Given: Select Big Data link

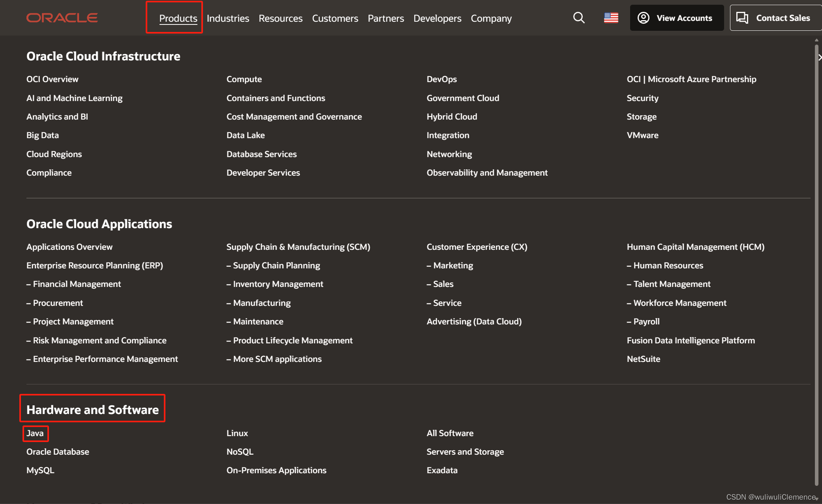Looking at the screenshot, I should coord(42,135).
